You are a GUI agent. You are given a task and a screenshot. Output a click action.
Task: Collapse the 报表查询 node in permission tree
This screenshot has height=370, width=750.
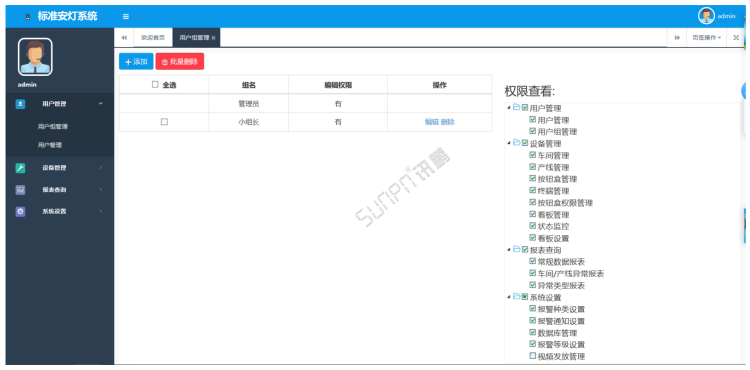[508, 250]
